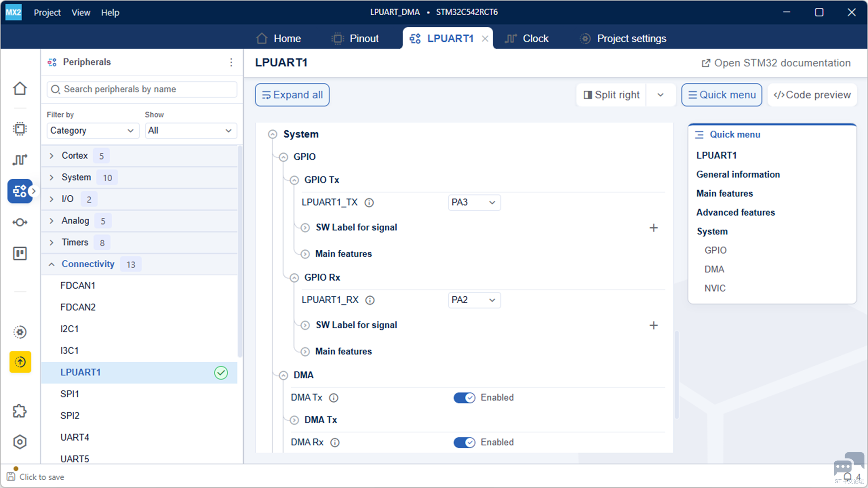Click the save disk icon in status bar
This screenshot has height=488, width=868.
[11, 477]
